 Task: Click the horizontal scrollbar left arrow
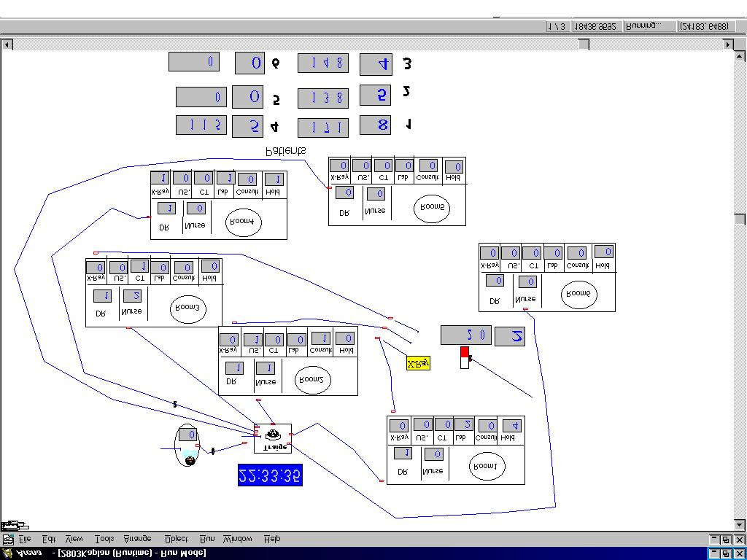click(7, 44)
